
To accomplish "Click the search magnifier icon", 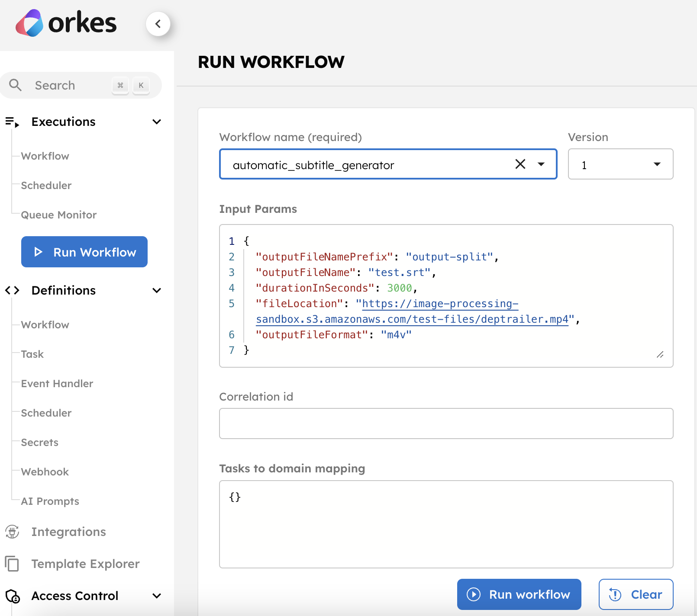I will tap(15, 85).
